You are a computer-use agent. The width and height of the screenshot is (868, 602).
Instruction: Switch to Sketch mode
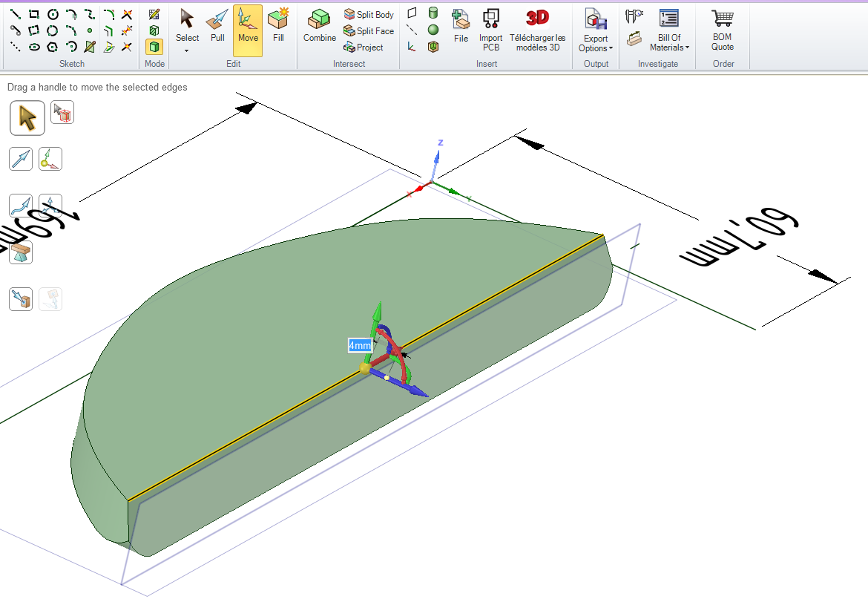point(153,14)
